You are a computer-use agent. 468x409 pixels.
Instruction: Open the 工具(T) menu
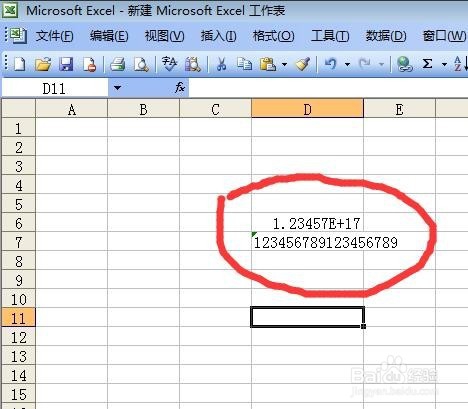330,36
